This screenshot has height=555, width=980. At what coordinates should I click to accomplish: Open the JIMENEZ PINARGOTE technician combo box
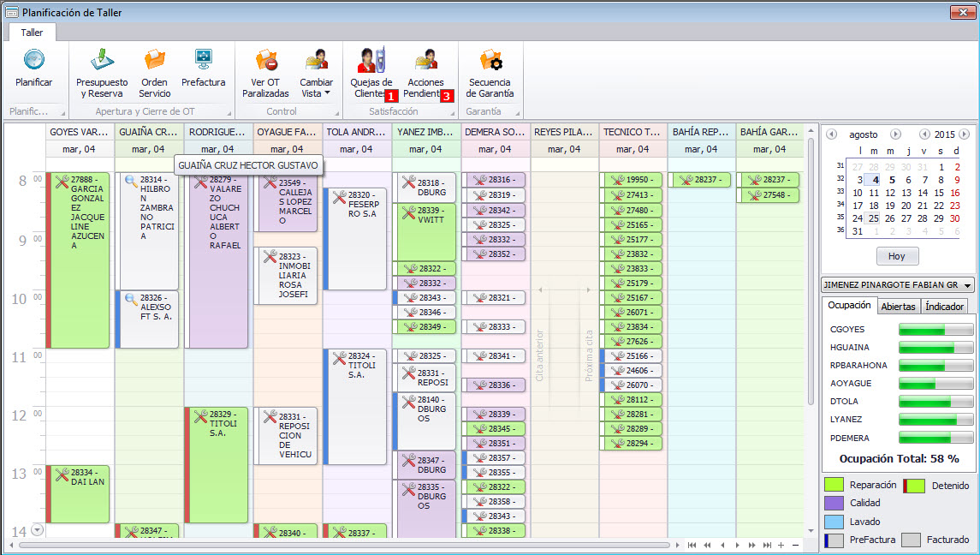(x=967, y=285)
